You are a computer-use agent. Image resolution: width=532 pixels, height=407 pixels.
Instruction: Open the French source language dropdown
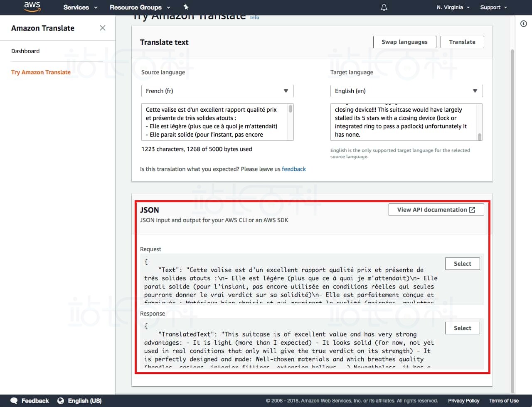pyautogui.click(x=217, y=91)
